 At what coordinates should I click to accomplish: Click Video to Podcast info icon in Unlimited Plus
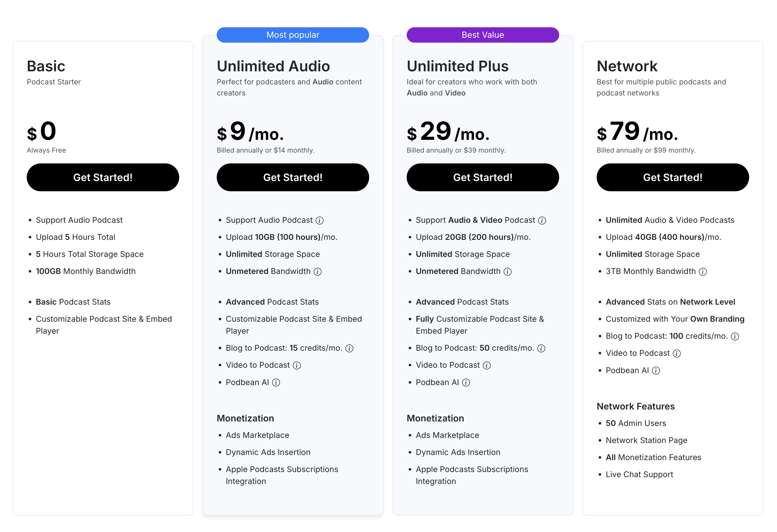click(487, 365)
